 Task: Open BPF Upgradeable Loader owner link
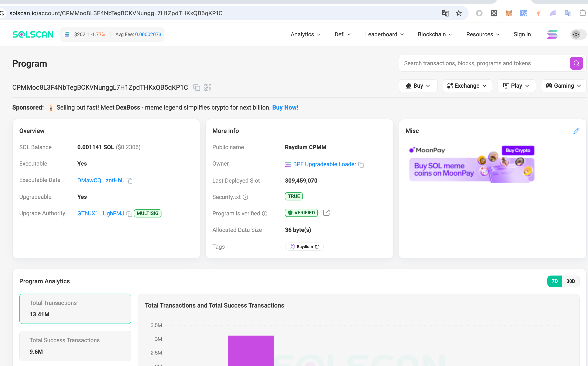coord(324,164)
